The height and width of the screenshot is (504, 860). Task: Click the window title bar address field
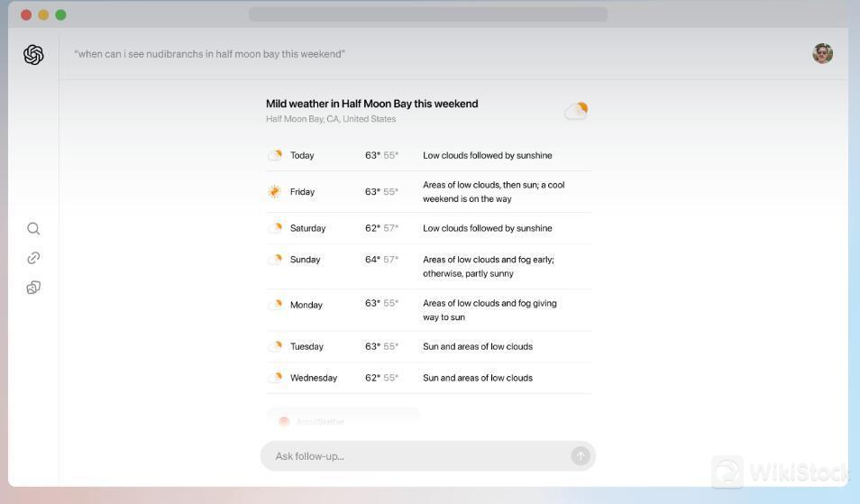click(427, 14)
